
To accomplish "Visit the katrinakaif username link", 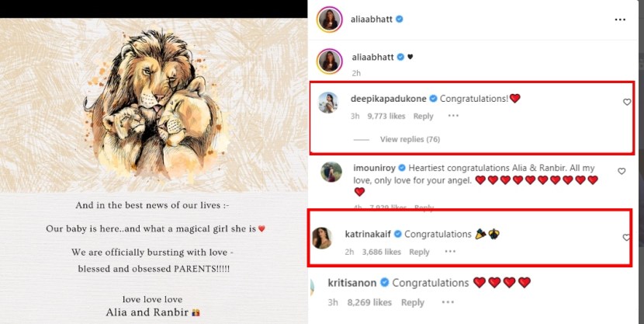I will [369, 234].
